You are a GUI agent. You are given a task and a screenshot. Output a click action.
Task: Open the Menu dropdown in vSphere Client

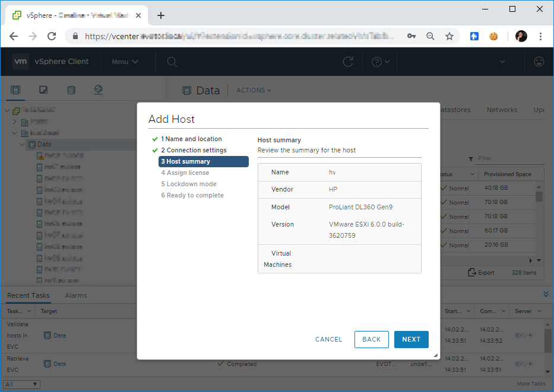[x=125, y=62]
